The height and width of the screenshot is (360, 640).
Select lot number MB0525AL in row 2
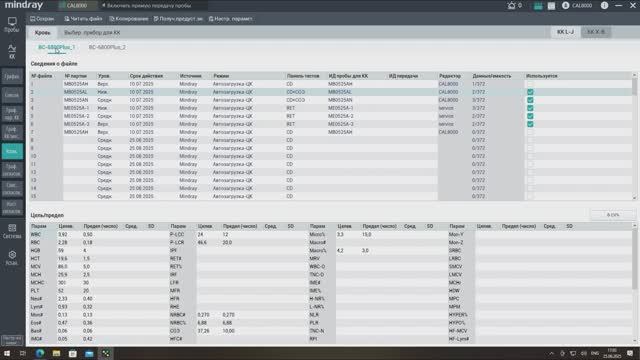click(x=76, y=92)
